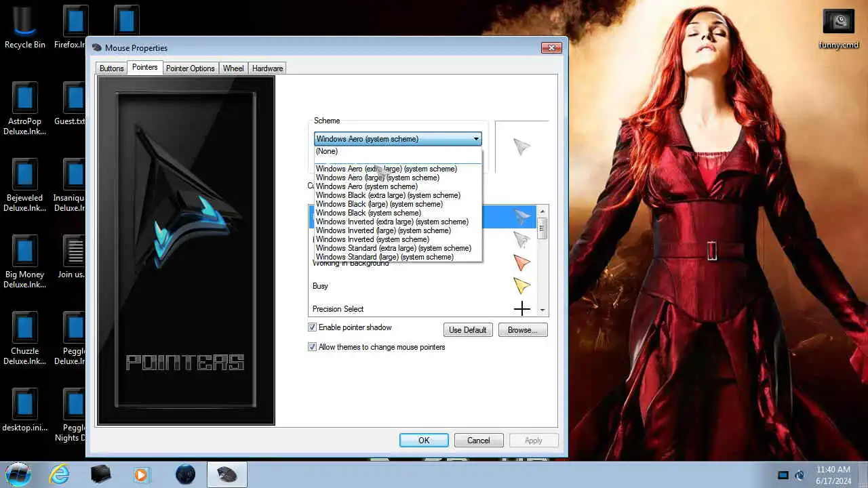This screenshot has width=868, height=488.
Task: Select the Chuzzle Deluxe desktop shortcut
Action: coord(24,338)
